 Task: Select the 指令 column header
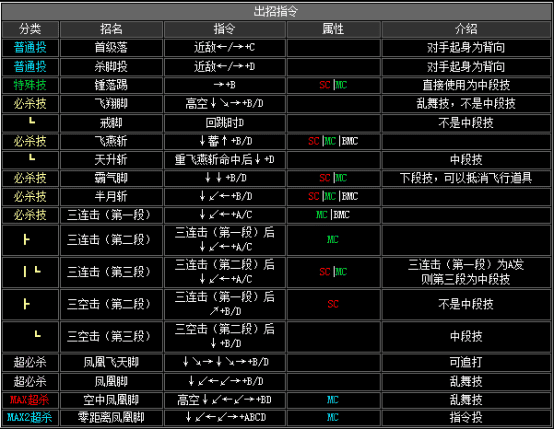224,29
